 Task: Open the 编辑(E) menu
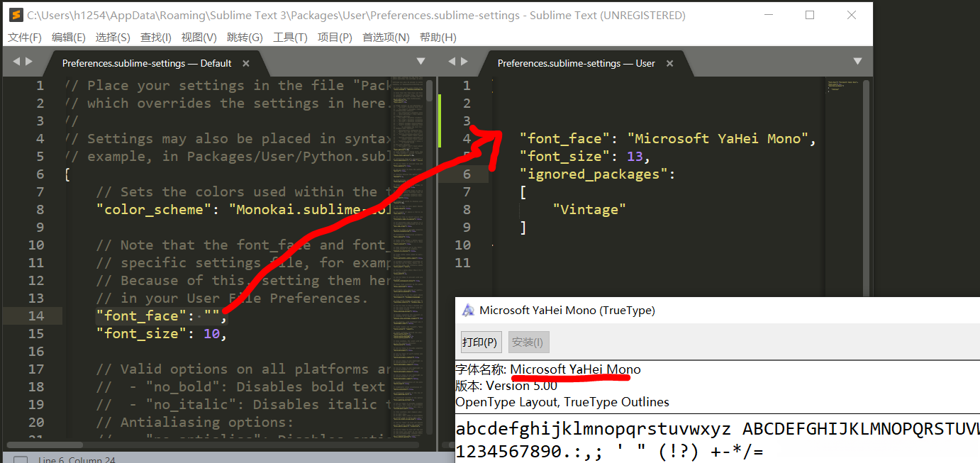(69, 38)
